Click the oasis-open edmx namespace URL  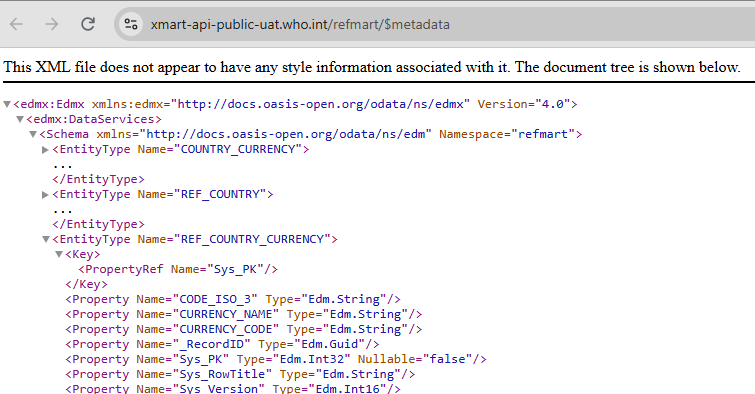pyautogui.click(x=321, y=104)
